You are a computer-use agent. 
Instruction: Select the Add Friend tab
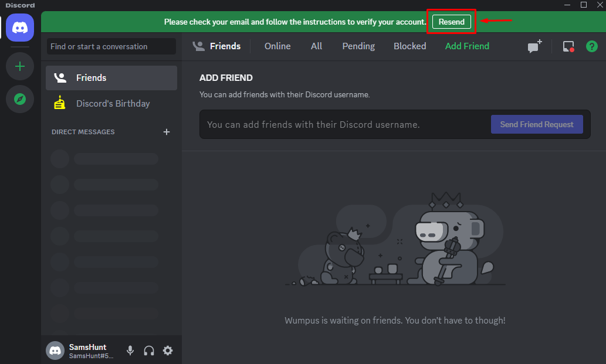467,46
